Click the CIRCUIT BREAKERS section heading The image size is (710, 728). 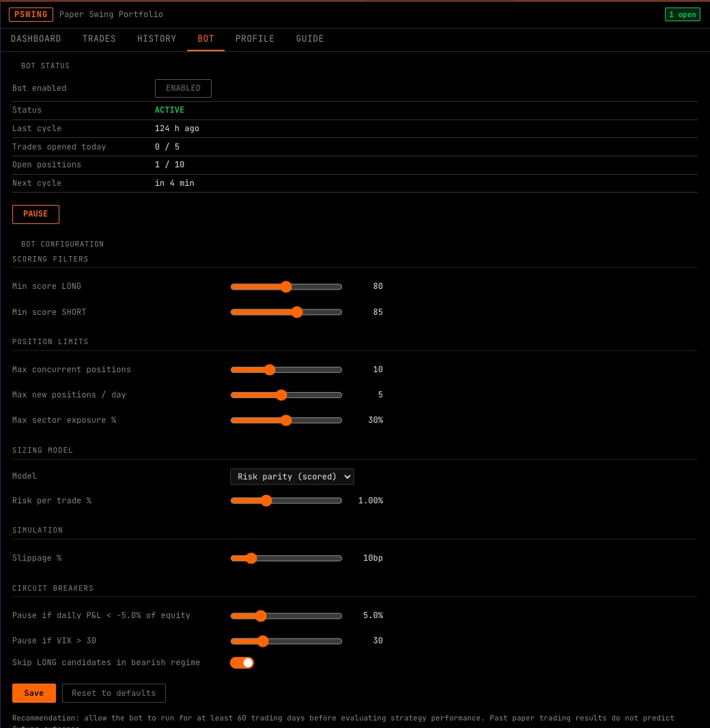[x=53, y=588]
